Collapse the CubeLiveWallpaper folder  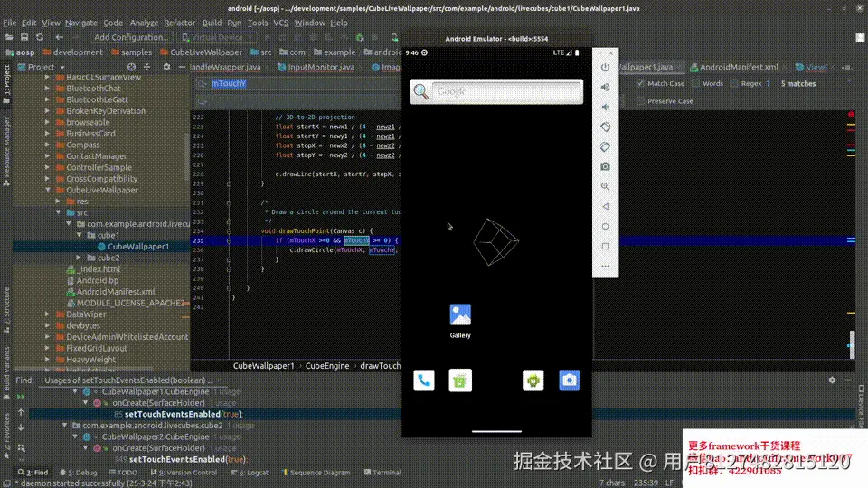pos(48,190)
